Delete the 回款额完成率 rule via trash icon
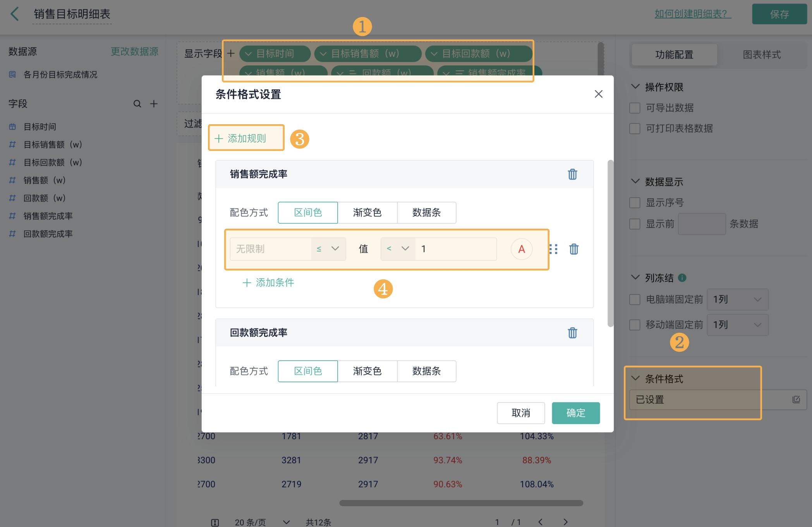The image size is (812, 527). [573, 333]
